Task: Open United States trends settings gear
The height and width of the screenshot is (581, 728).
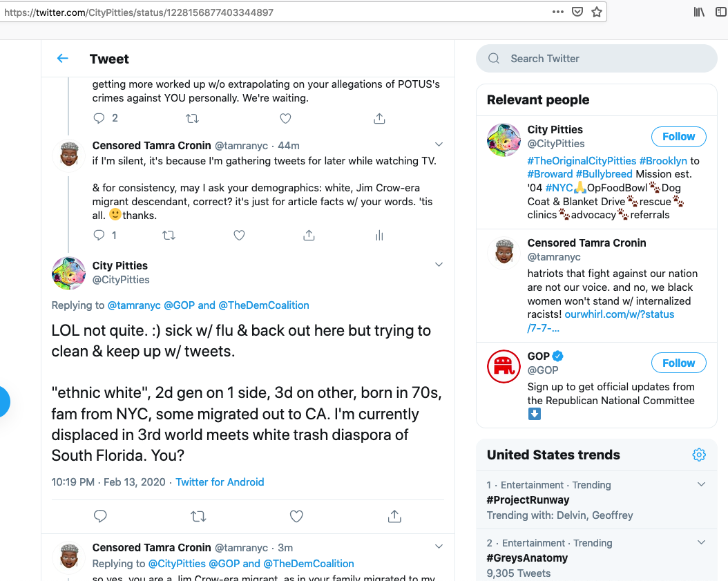Action: tap(699, 455)
